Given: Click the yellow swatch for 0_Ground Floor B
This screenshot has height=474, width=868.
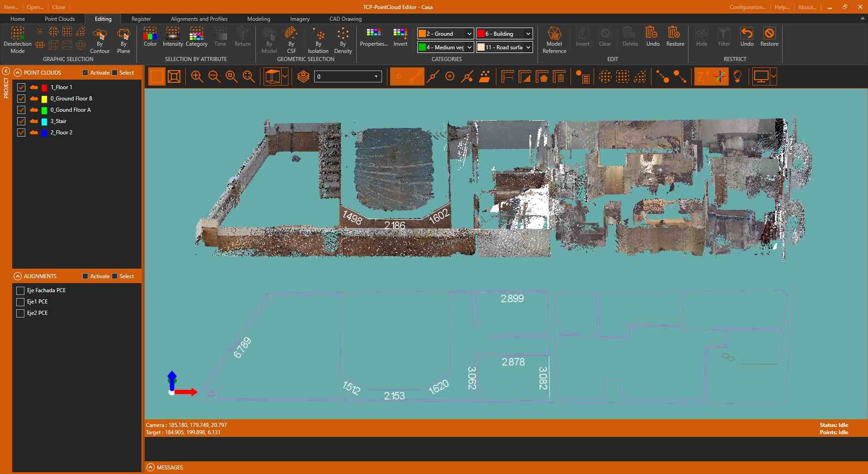Looking at the screenshot, I should (44, 99).
